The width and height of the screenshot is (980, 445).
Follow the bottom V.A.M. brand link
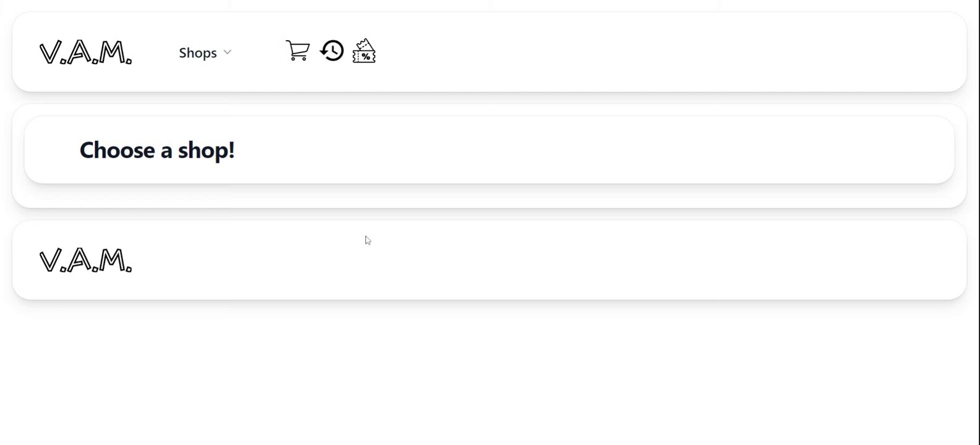[85, 260]
